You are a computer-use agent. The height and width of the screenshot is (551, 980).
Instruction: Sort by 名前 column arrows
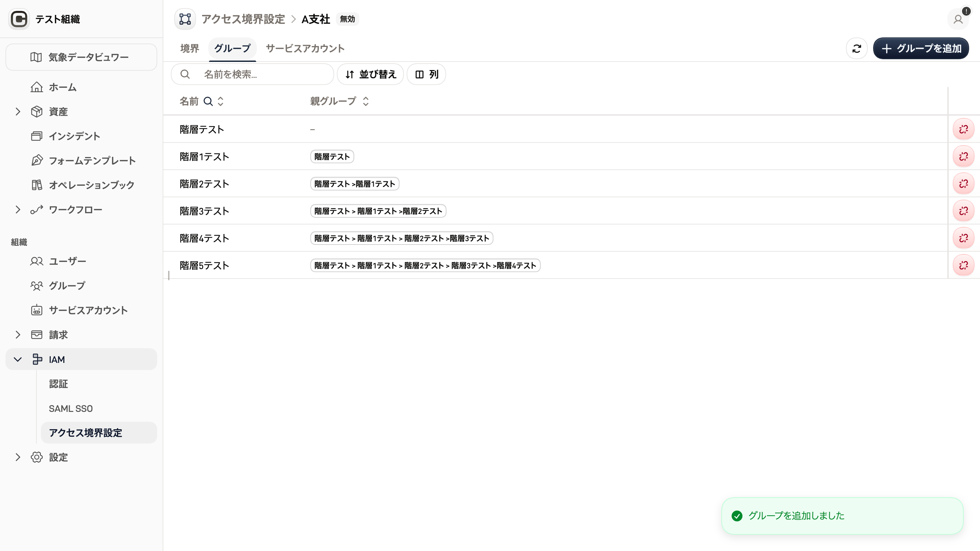[220, 101]
